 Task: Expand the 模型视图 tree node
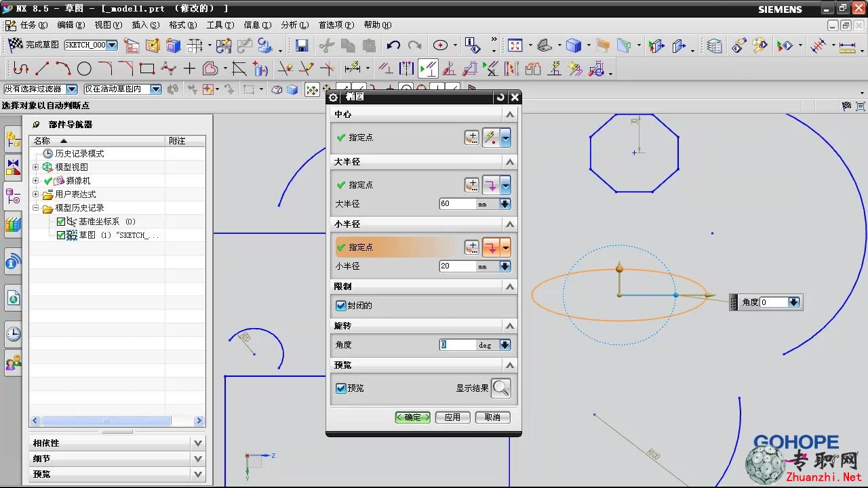pos(36,167)
